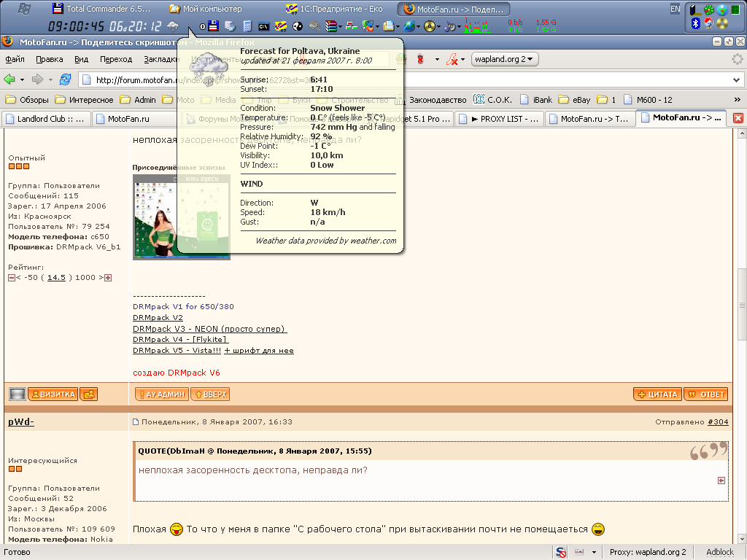
Task: Switch to the 'Landlord Club' tab
Action: (45, 119)
